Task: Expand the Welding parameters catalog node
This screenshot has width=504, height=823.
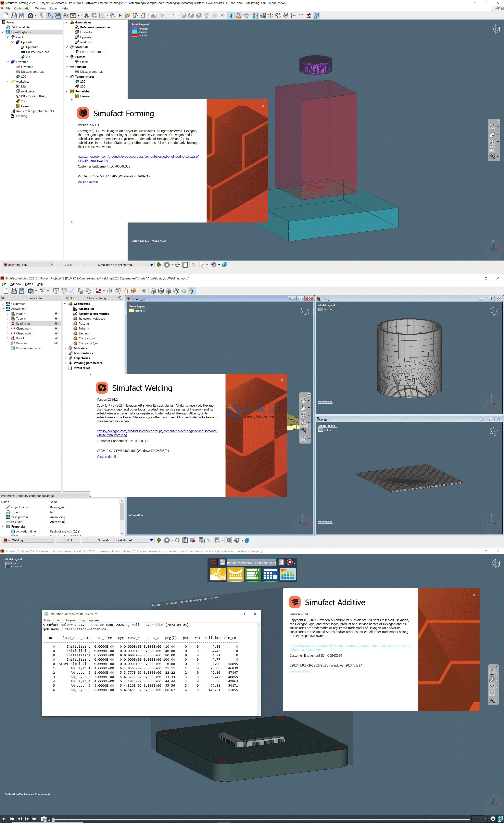Action: point(65,363)
